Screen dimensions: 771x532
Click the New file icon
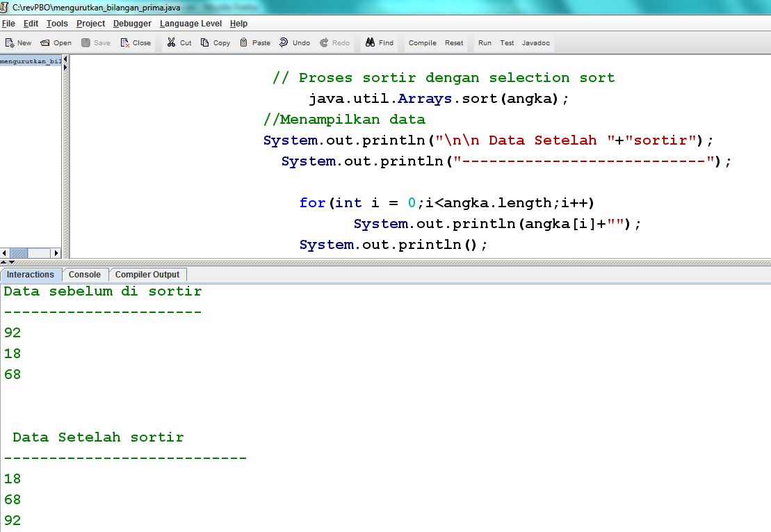tap(9, 43)
